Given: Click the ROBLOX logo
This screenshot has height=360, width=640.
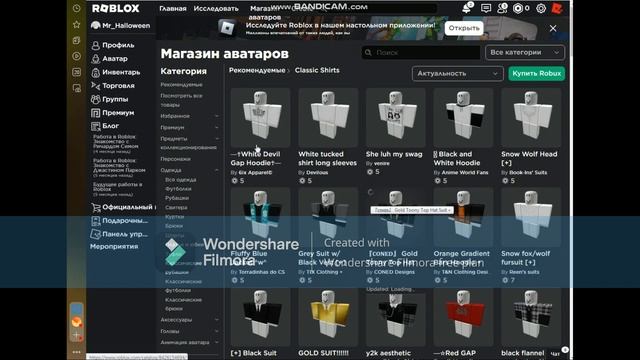Looking at the screenshot, I should pos(116,8).
